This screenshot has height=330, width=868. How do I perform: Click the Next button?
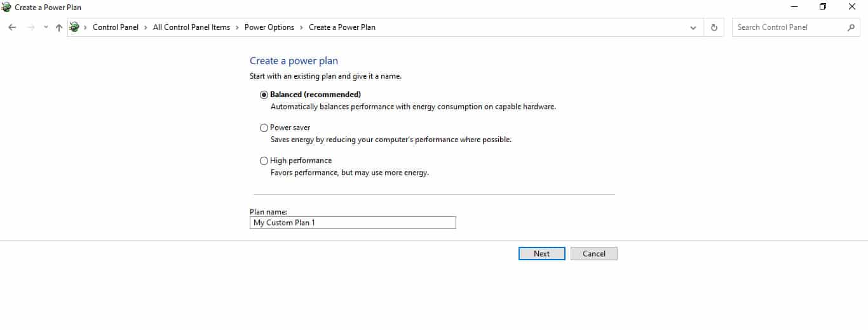click(x=541, y=253)
